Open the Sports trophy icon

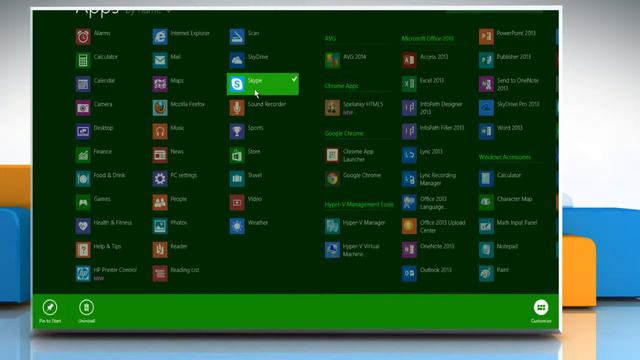point(237,131)
